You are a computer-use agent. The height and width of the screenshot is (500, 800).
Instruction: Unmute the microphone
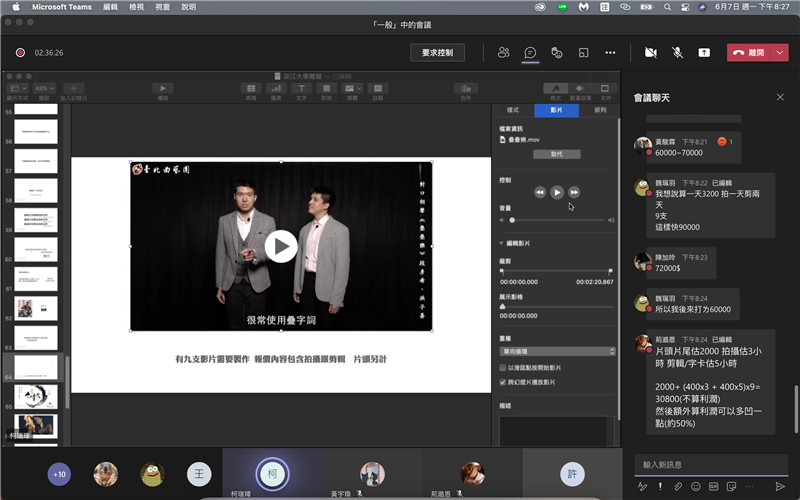click(677, 52)
